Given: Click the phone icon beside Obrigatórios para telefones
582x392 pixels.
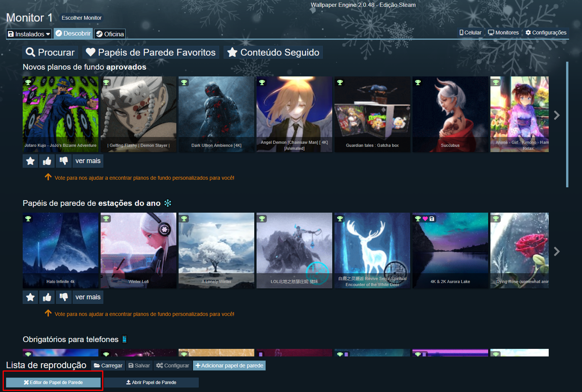Looking at the screenshot, I should 124,339.
